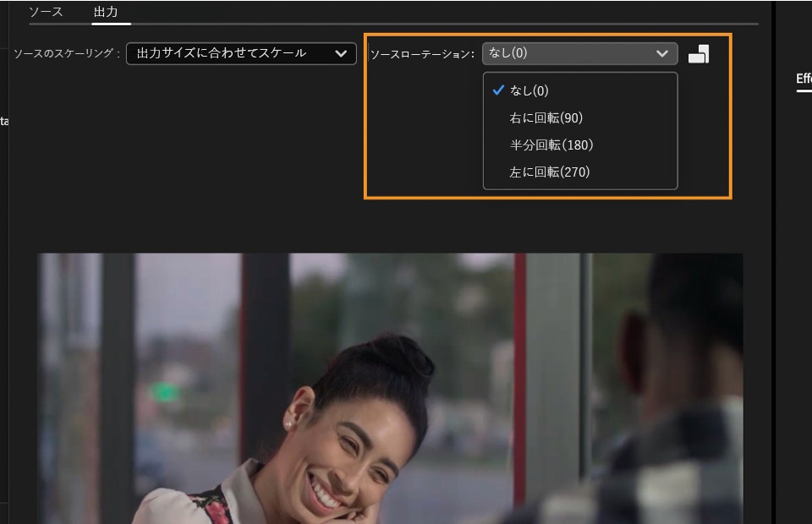
Task: Switch to the ソース tab
Action: tap(48, 12)
